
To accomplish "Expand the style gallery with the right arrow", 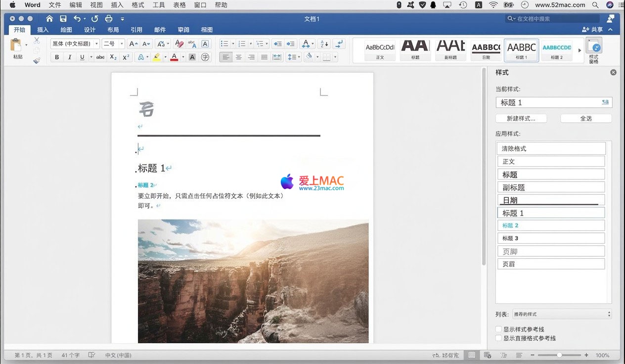I will click(x=580, y=50).
